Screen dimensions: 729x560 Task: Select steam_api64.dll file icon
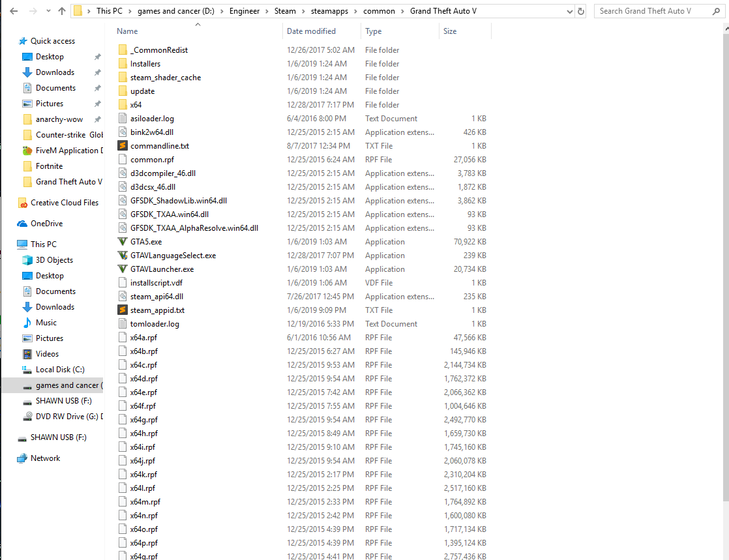123,297
